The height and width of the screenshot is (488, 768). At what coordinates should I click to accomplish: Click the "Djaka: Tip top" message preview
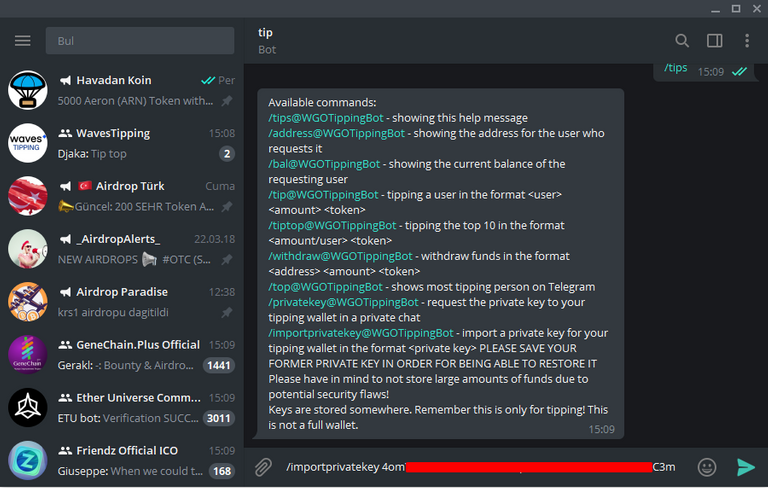[x=92, y=154]
